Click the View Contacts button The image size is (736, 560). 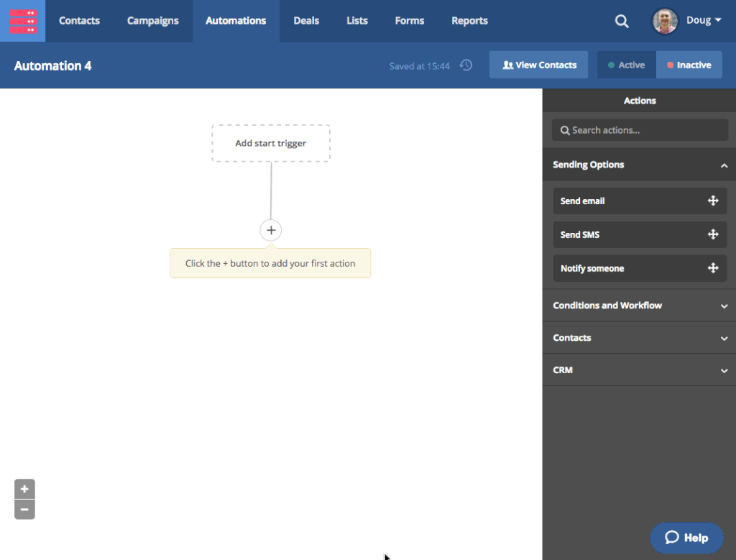click(x=538, y=65)
